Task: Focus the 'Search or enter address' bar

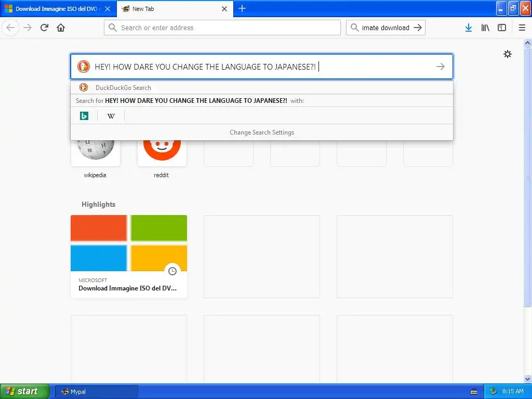Action: (222, 28)
